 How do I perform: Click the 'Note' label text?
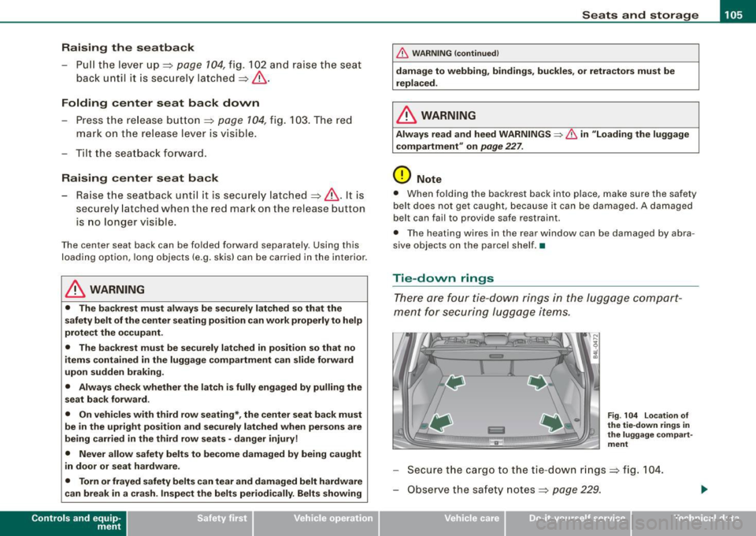(x=429, y=180)
